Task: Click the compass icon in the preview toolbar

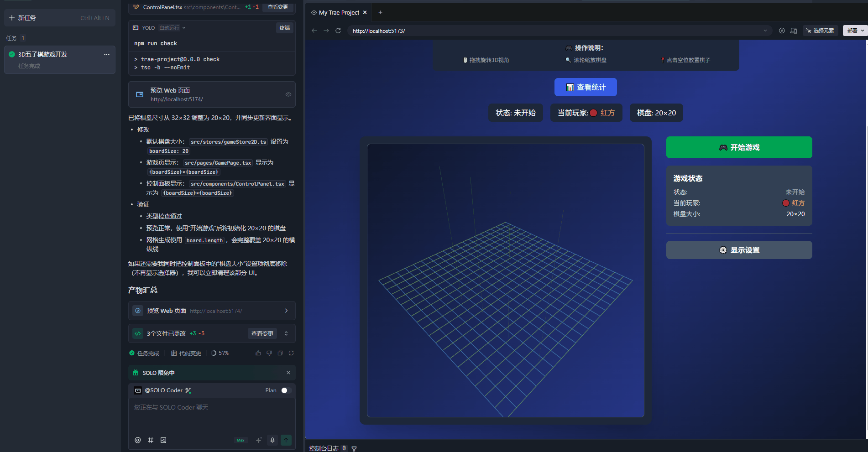Action: point(782,31)
